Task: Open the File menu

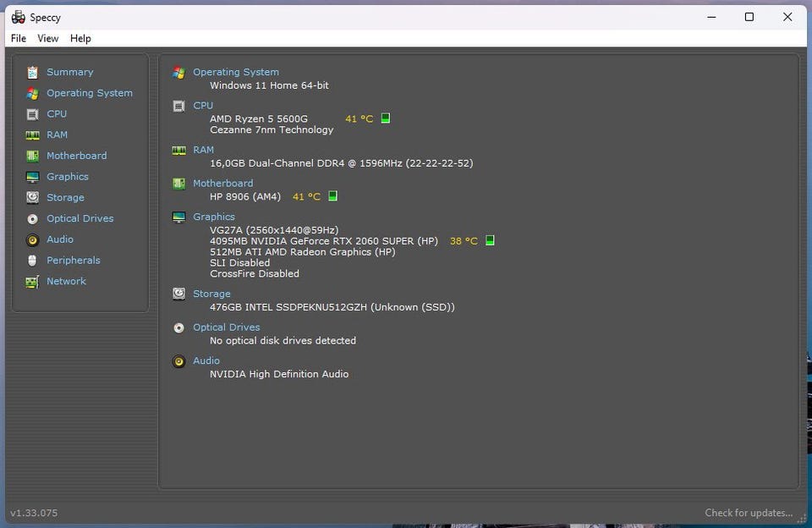Action: pos(18,38)
